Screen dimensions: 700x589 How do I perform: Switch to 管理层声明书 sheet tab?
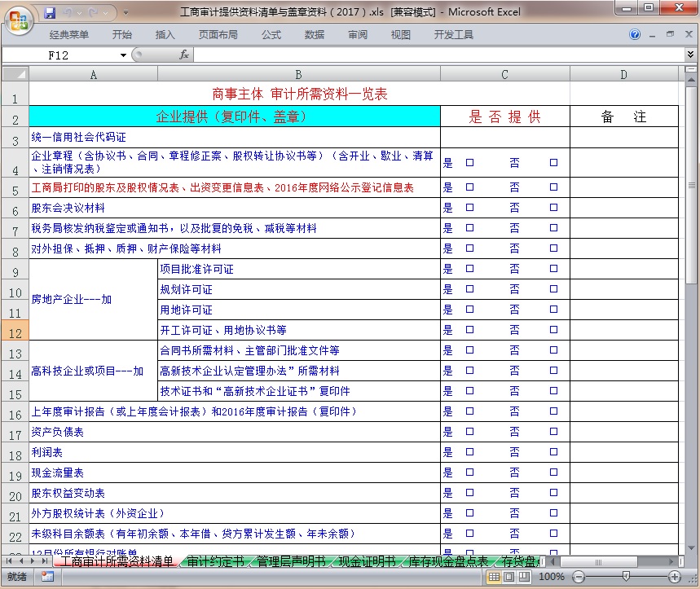point(291,561)
